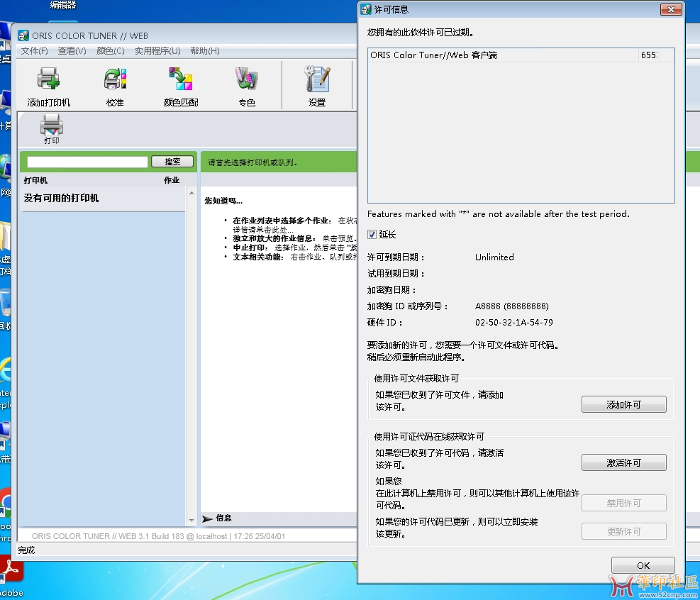Image resolution: width=700 pixels, height=600 pixels.
Task: Click the 激活许可 (Activate License) button
Action: pyautogui.click(x=623, y=462)
